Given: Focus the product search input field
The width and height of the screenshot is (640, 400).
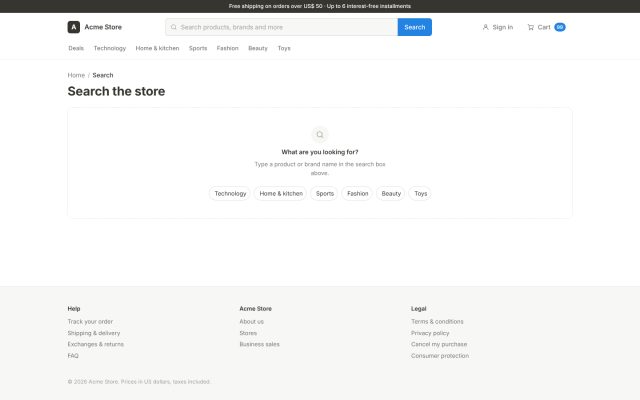Looking at the screenshot, I should pos(281,27).
